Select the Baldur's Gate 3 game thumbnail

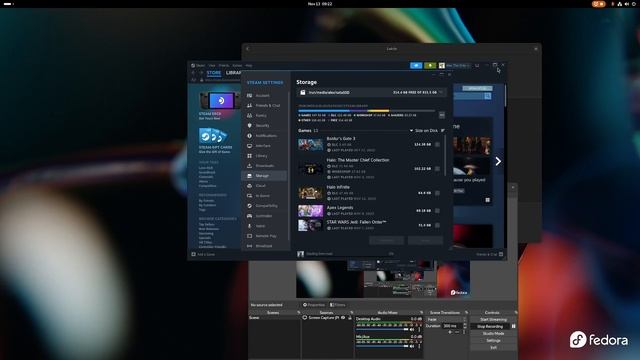point(310,144)
